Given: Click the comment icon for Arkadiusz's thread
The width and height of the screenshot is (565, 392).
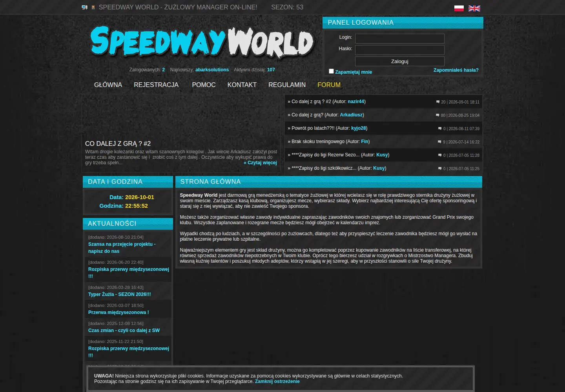Looking at the screenshot, I should [x=437, y=115].
